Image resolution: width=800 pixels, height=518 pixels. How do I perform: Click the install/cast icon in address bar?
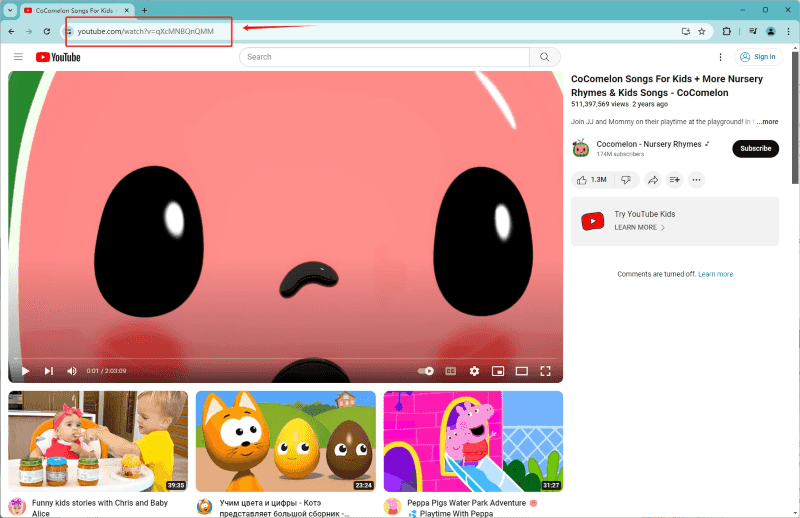pos(686,31)
